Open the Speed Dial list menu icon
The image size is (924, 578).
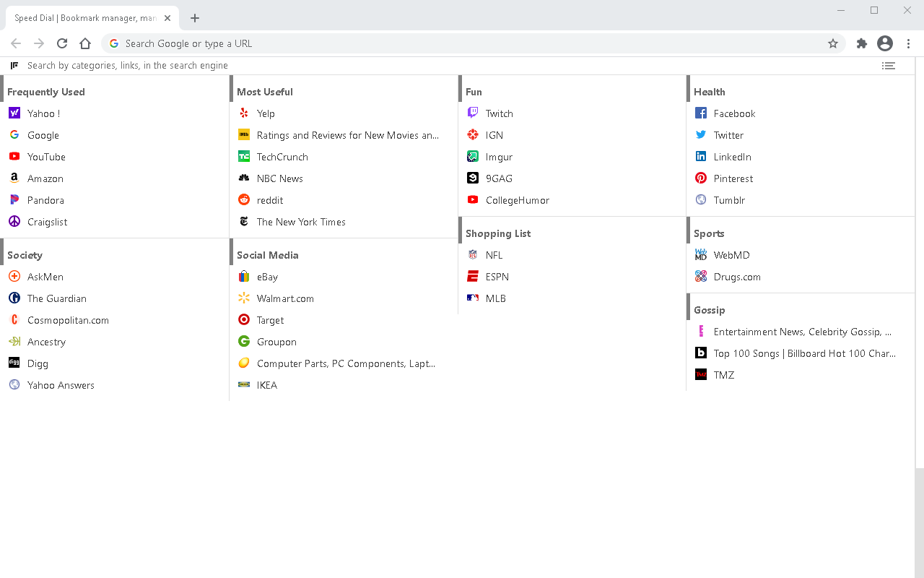click(889, 66)
